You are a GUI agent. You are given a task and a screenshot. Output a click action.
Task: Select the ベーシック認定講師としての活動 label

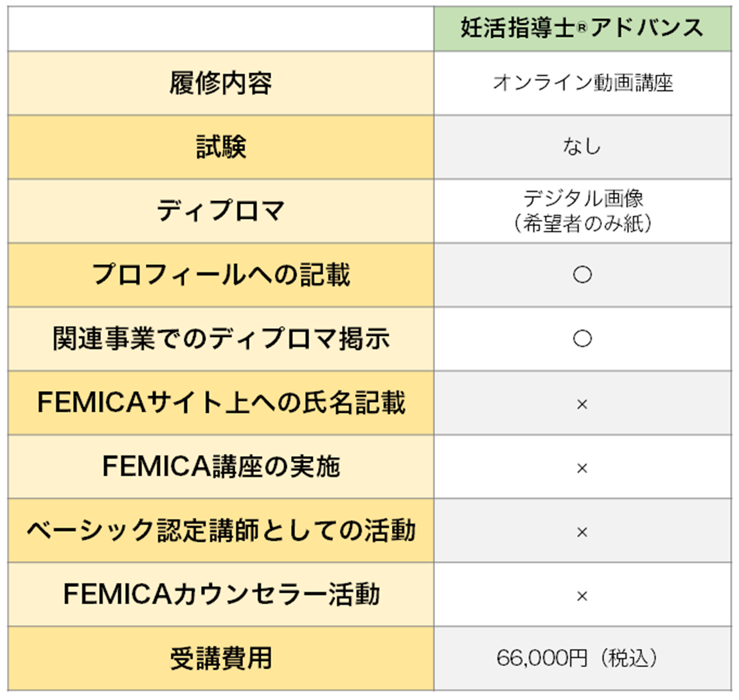pyautogui.click(x=220, y=530)
